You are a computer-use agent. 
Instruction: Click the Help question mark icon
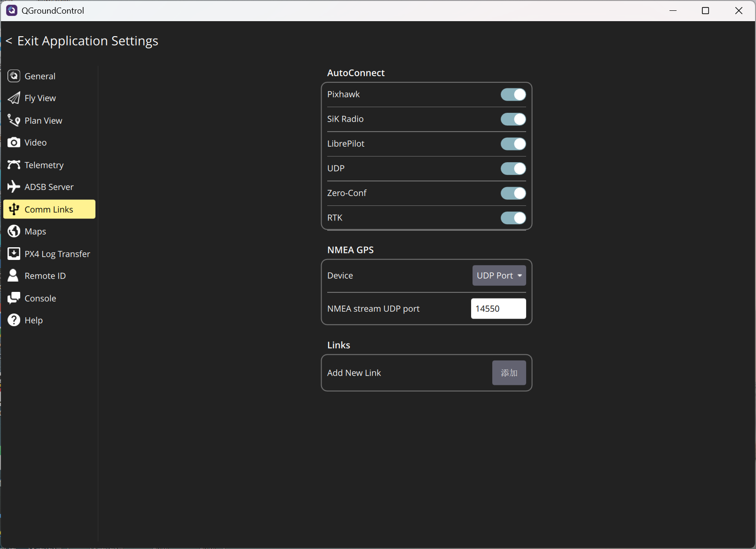click(14, 320)
